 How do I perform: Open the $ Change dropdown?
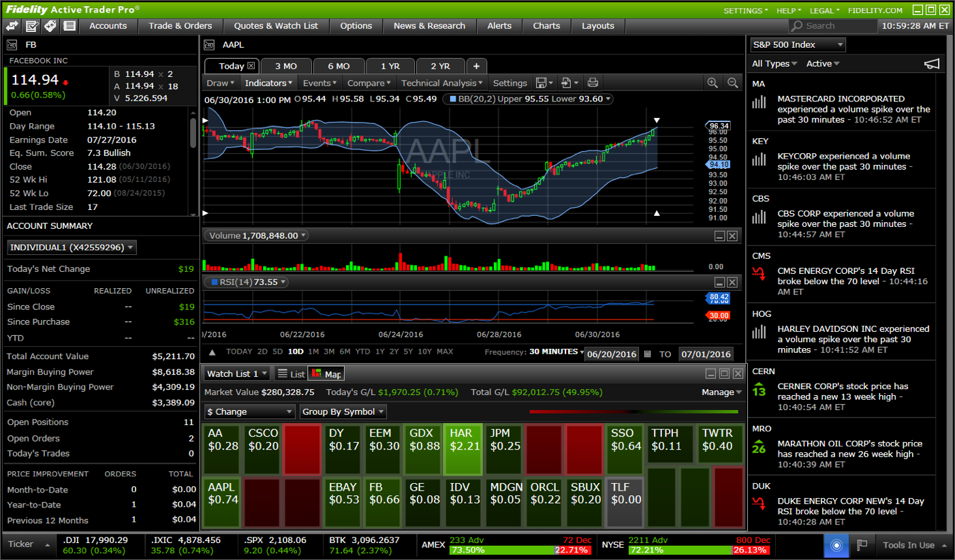pyautogui.click(x=249, y=411)
